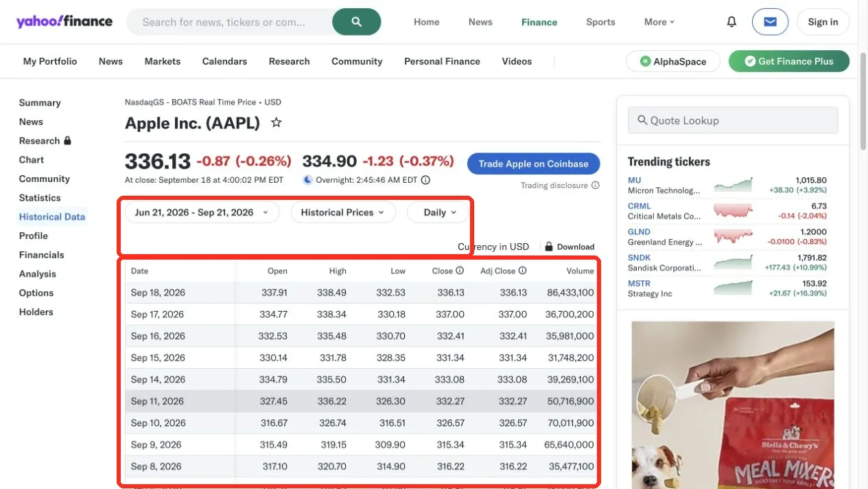Click the Research lock icon in sidebar
Viewport: 868px width, 489px height.
pos(67,141)
